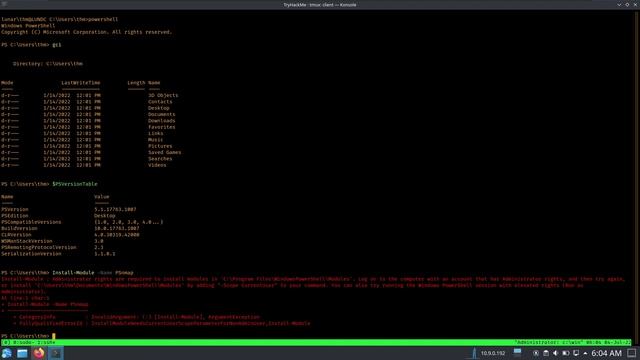Click the 3D Objects directory row
The height and width of the screenshot is (360, 640).
pos(90,96)
